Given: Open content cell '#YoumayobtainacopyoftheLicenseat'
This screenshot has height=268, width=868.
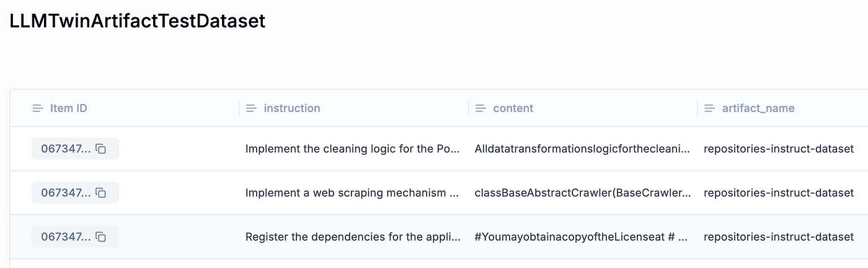Looking at the screenshot, I should (583, 236).
